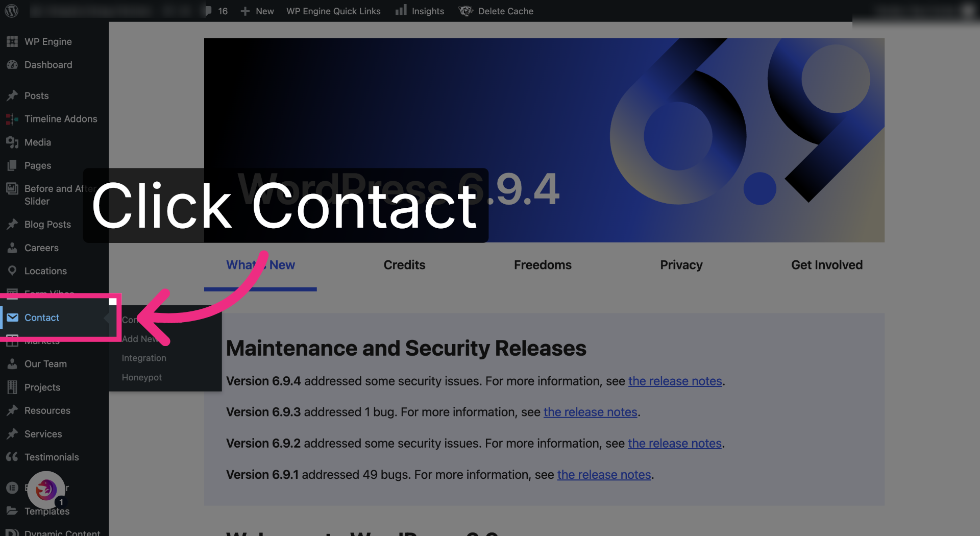This screenshot has height=536, width=980.
Task: Open the Contact menu item
Action: pos(42,318)
